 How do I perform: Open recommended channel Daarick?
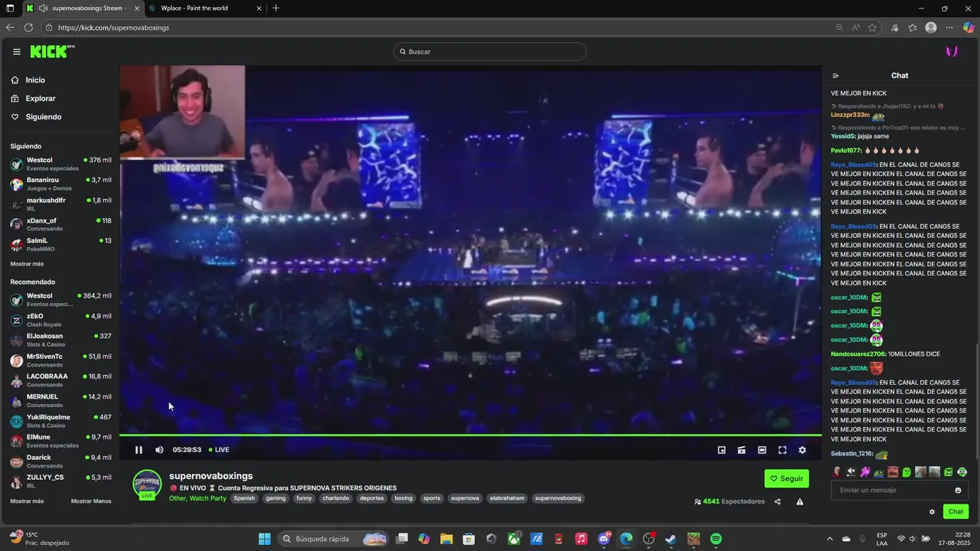pyautogui.click(x=60, y=461)
